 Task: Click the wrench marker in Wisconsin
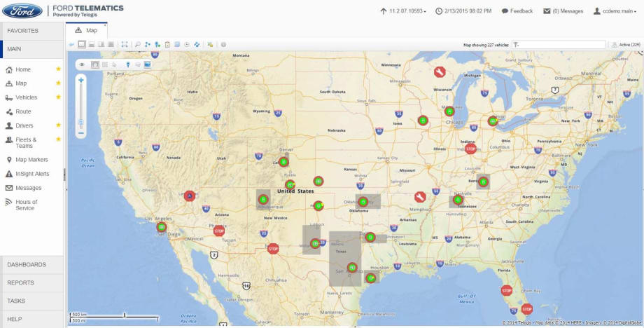pos(440,72)
